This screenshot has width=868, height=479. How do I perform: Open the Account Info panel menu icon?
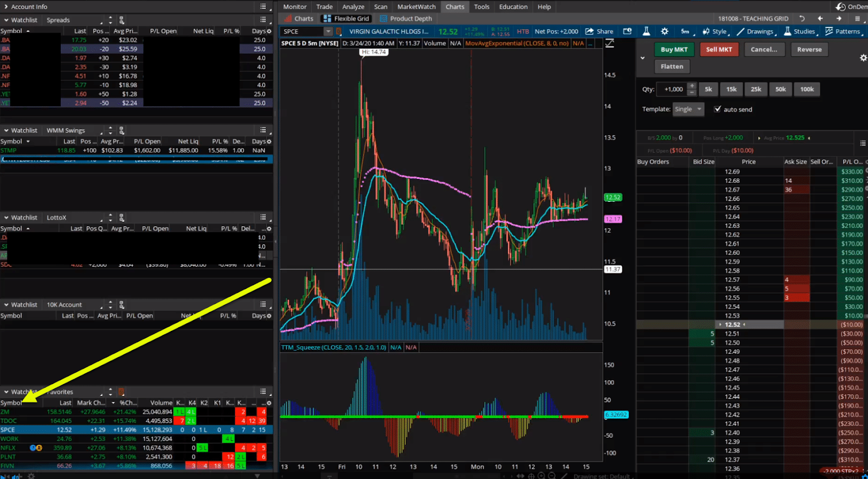263,7
